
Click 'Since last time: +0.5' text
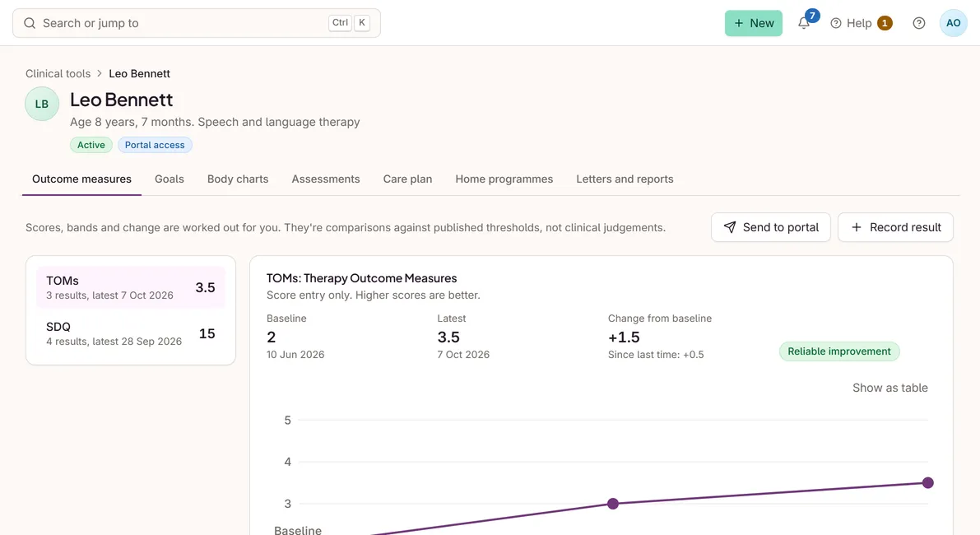656,355
